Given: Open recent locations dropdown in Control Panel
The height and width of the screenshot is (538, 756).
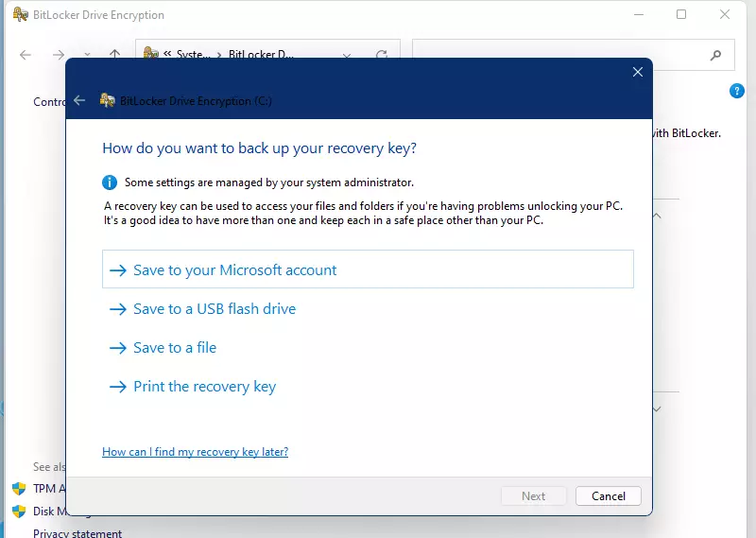Looking at the screenshot, I should click(87, 55).
